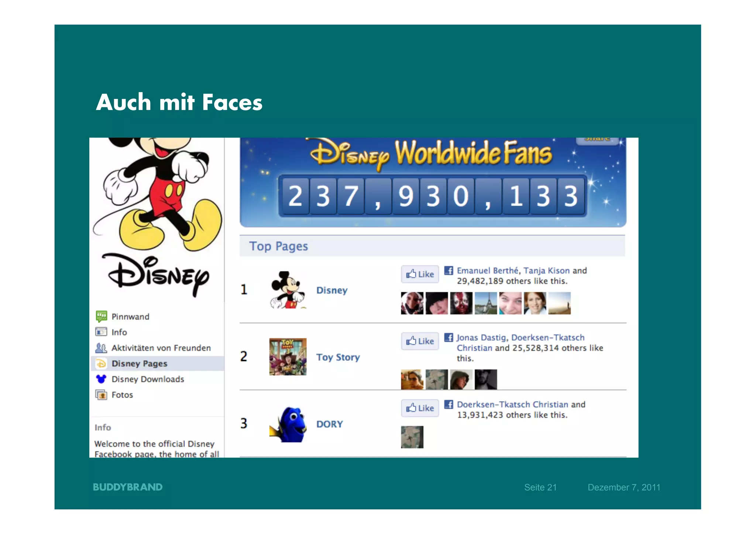The image size is (756, 534).
Task: Open Tanja Kison's profile link
Action: [547, 271]
